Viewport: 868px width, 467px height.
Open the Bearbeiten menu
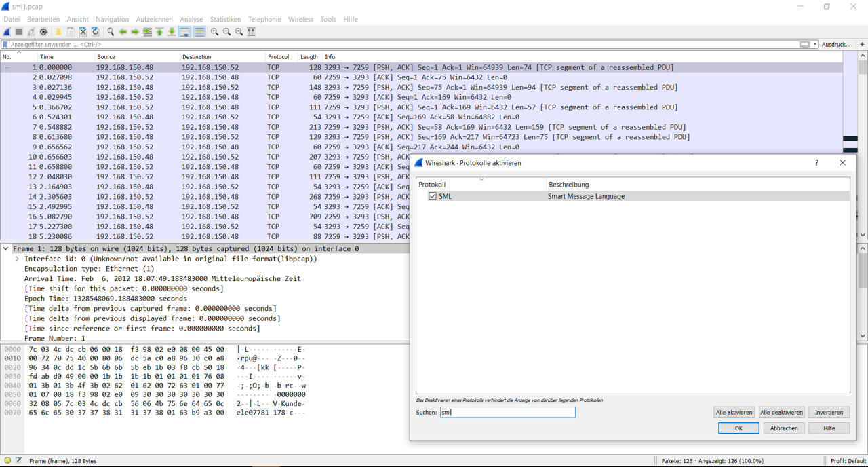[x=43, y=19]
